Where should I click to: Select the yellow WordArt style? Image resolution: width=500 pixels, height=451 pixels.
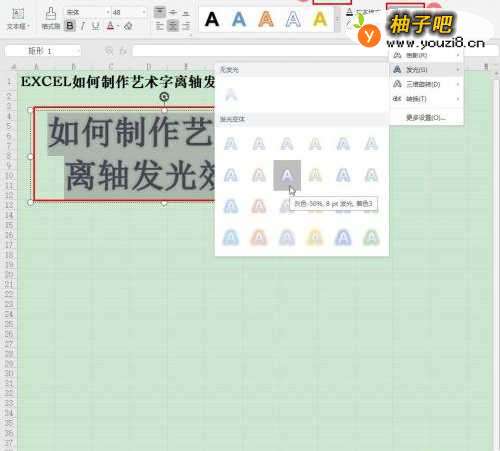point(320,19)
